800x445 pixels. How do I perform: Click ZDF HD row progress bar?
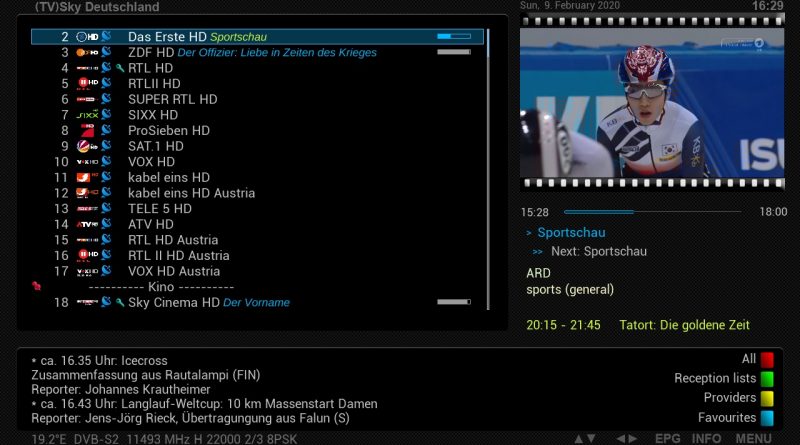coord(454,52)
